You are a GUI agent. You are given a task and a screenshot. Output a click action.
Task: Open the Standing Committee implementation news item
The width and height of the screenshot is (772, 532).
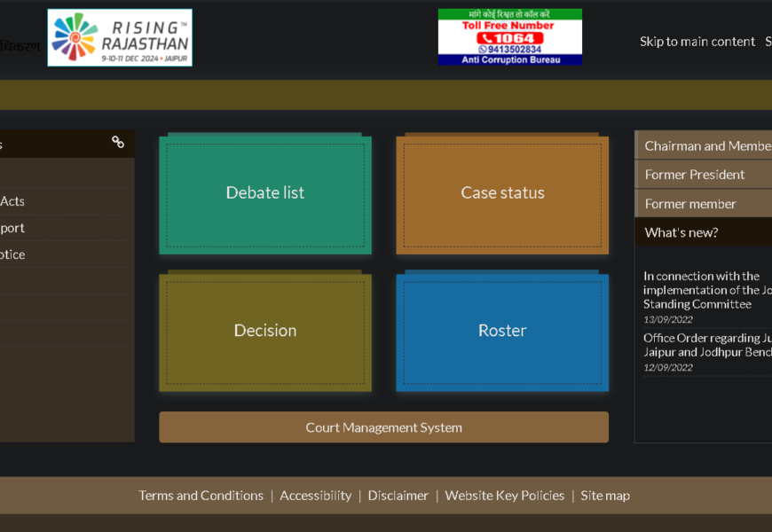coord(706,290)
